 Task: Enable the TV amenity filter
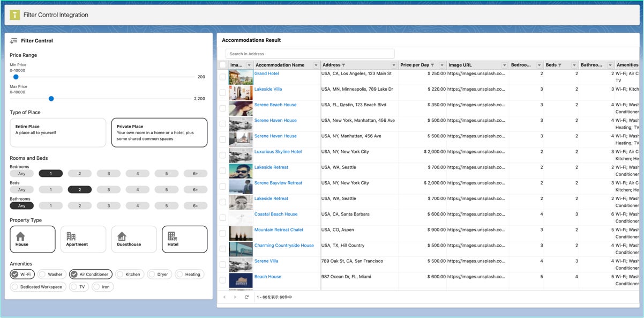pyautogui.click(x=74, y=287)
